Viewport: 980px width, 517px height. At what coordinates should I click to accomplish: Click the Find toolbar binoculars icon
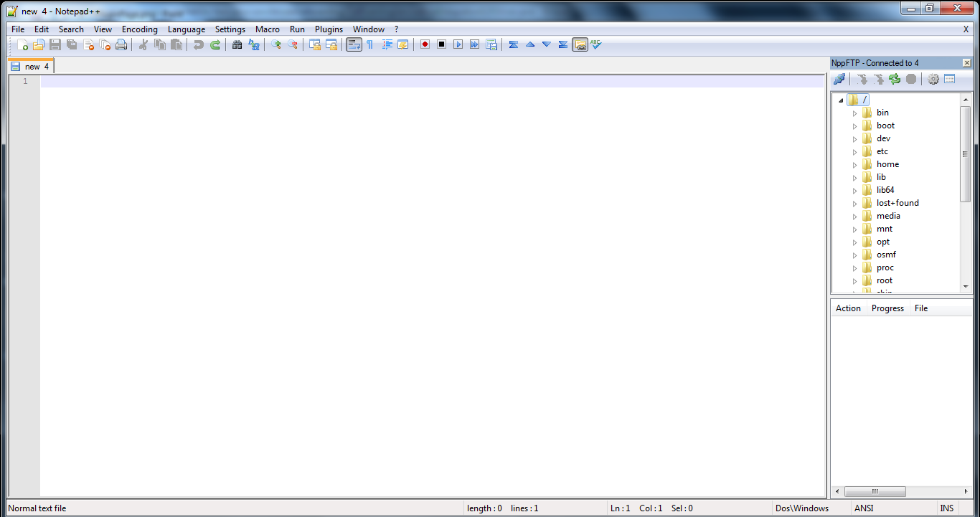tap(237, 44)
